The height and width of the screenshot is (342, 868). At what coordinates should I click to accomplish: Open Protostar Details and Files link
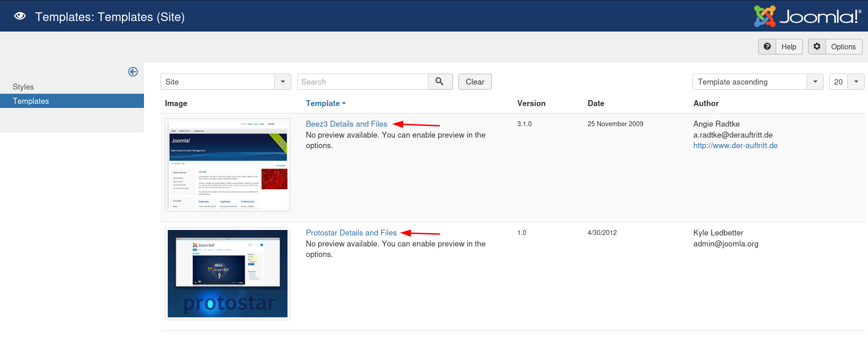351,233
